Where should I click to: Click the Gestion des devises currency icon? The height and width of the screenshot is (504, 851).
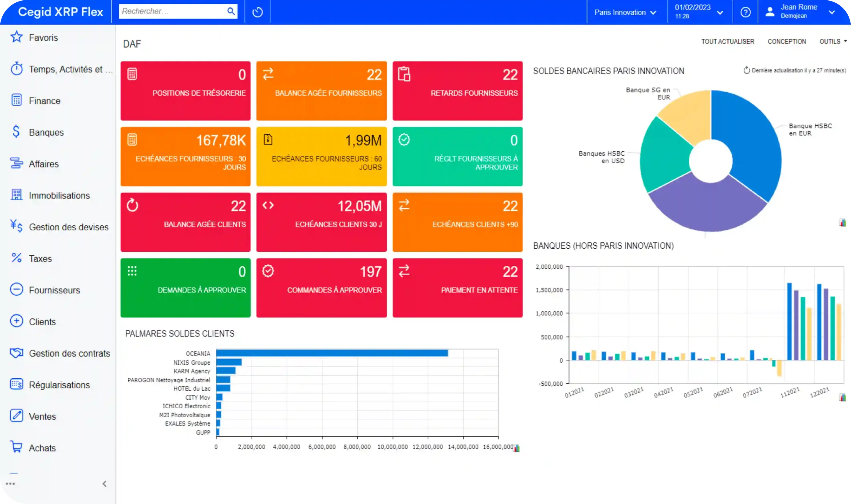pyautogui.click(x=16, y=226)
